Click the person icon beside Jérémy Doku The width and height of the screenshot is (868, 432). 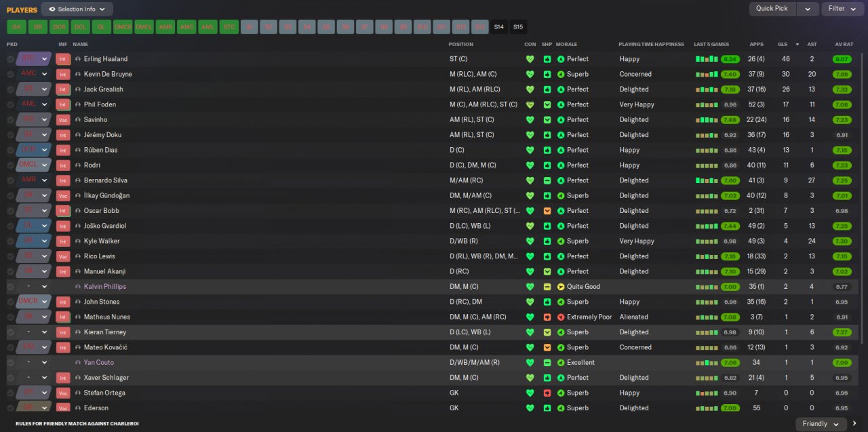[x=78, y=135]
